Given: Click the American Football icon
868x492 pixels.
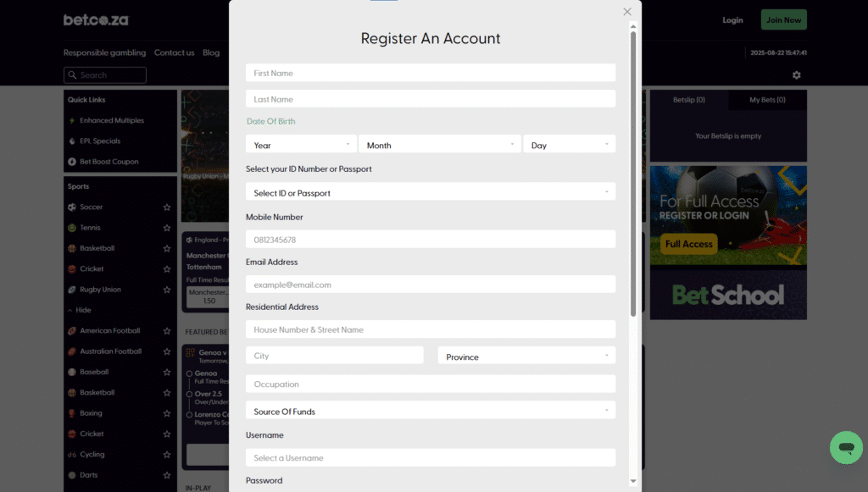Looking at the screenshot, I should 72,331.
